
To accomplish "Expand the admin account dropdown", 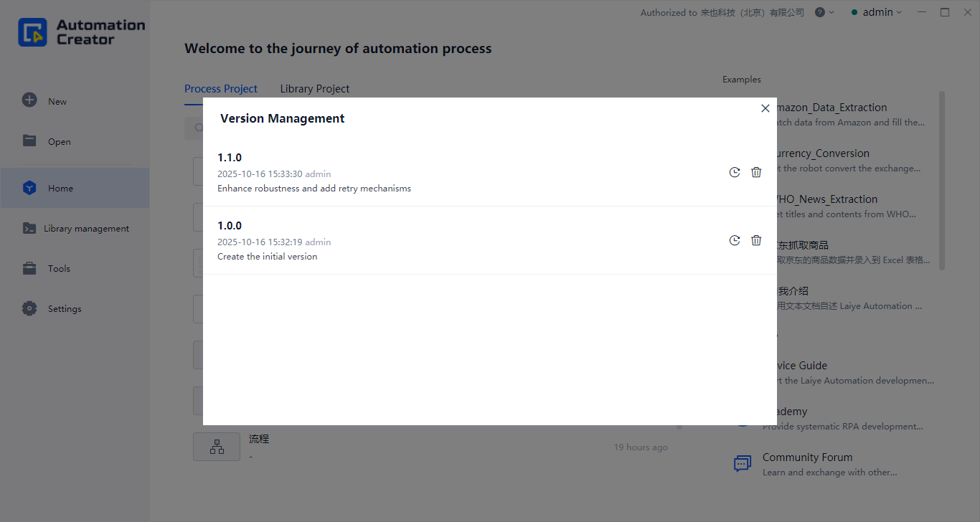I will click(877, 12).
